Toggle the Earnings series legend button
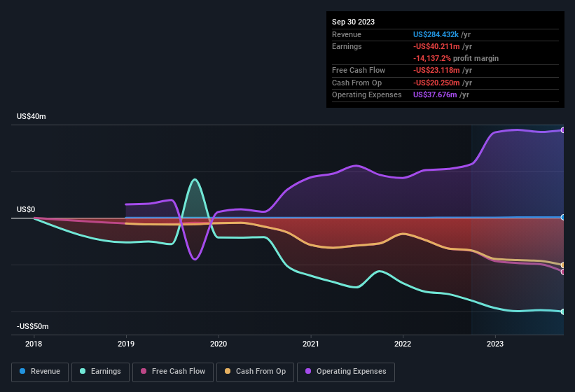 point(100,372)
